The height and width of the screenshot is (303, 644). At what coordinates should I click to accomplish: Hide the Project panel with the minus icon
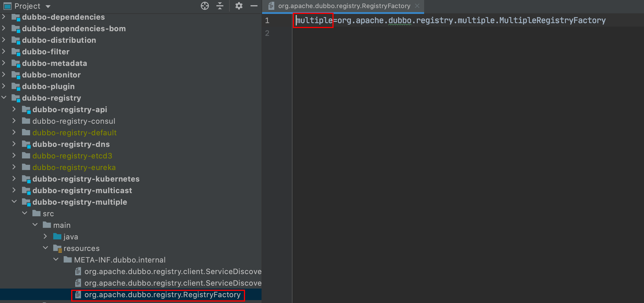click(254, 6)
